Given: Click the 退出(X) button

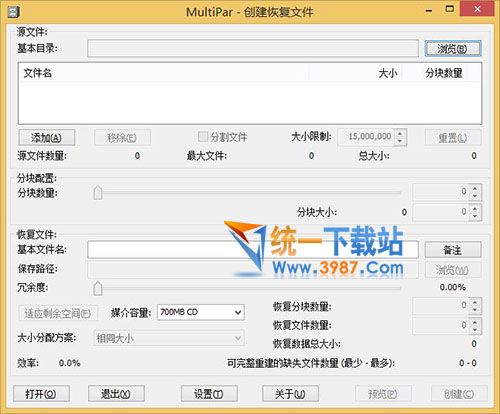Looking at the screenshot, I should [116, 394].
